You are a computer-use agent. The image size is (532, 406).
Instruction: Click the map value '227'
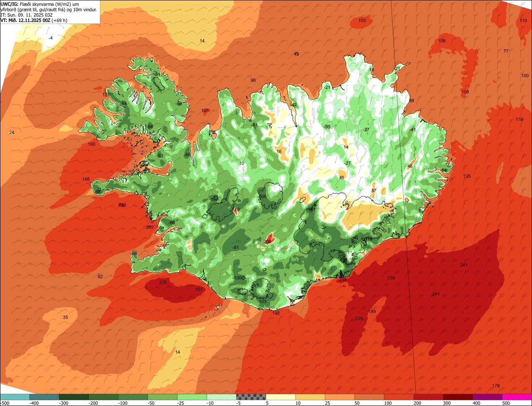point(199,289)
